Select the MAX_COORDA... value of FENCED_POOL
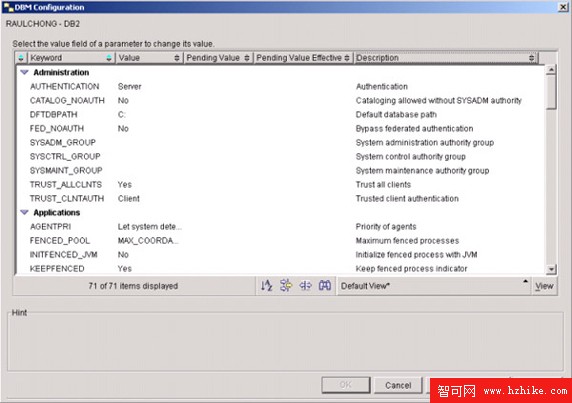Image resolution: width=572 pixels, height=403 pixels. coord(148,241)
